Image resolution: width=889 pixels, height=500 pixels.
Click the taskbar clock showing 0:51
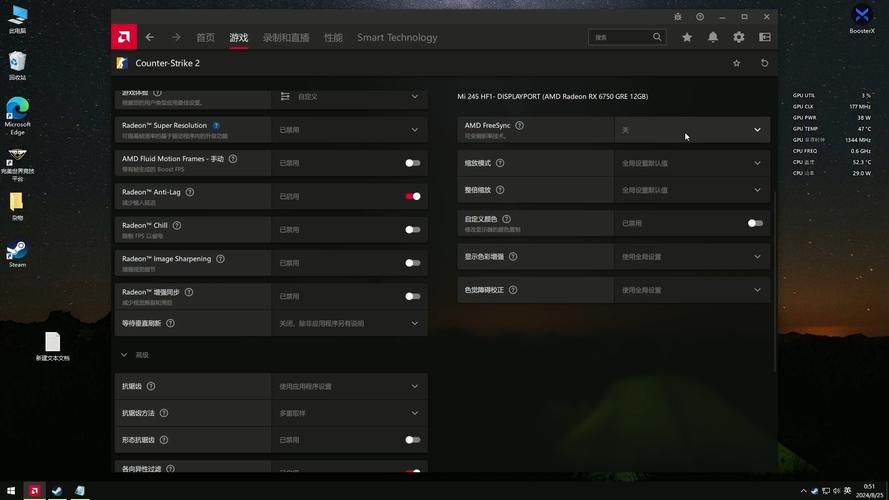click(871, 491)
